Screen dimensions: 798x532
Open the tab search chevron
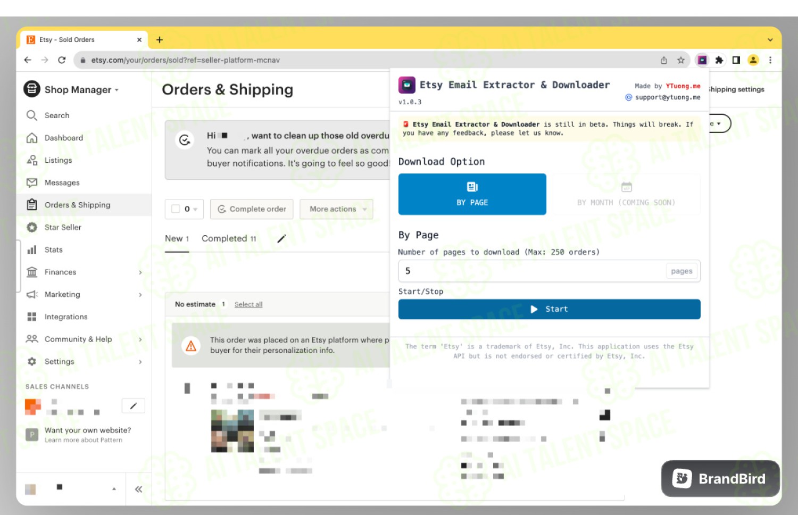770,40
